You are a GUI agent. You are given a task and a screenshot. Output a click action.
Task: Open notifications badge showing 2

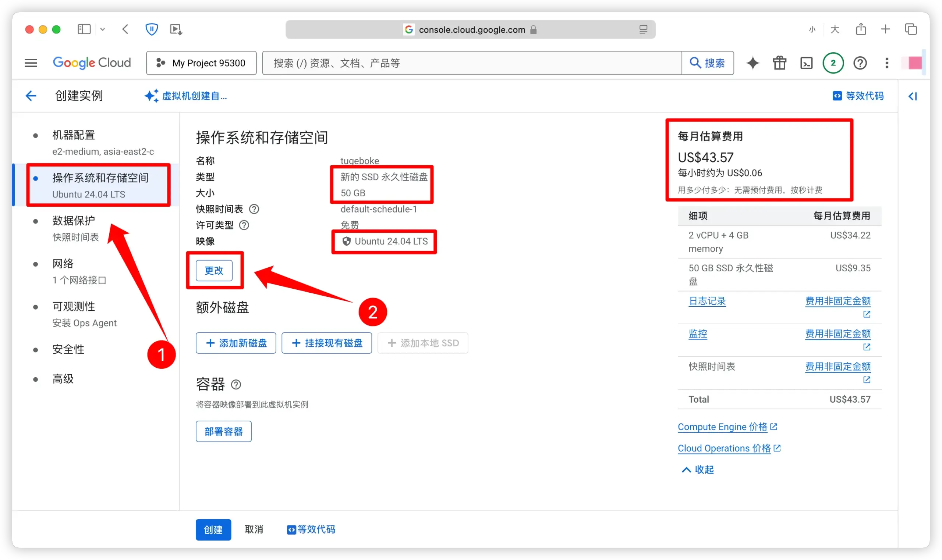[833, 63]
